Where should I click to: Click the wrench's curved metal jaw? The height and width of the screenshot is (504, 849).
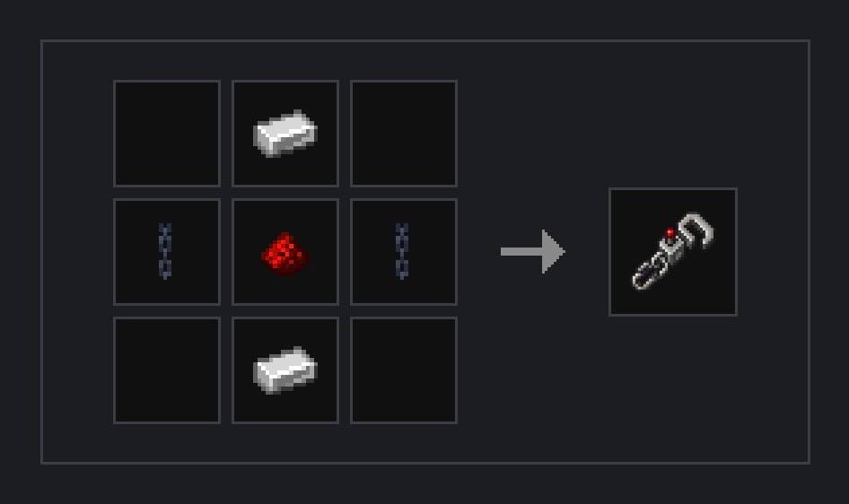(x=697, y=229)
